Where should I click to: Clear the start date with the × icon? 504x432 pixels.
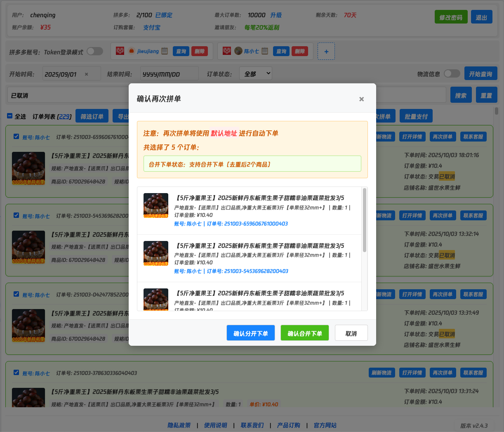(87, 74)
